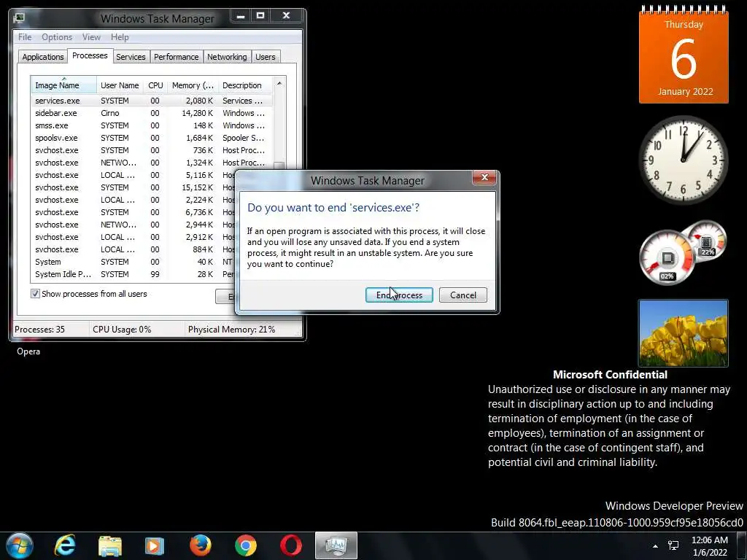Sort by Image Name column header
Viewport: 747px width, 560px height.
click(64, 85)
